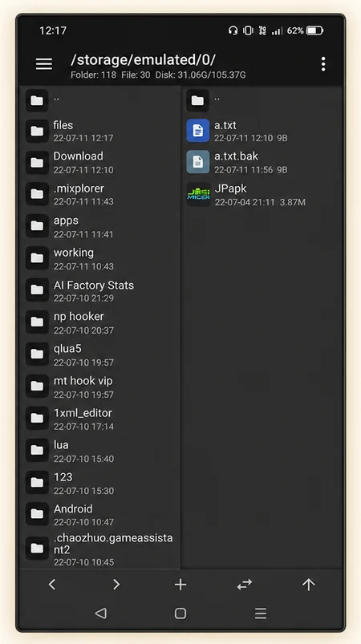Click the folder icon beside 123
This screenshot has height=644, width=361.
pos(37,482)
